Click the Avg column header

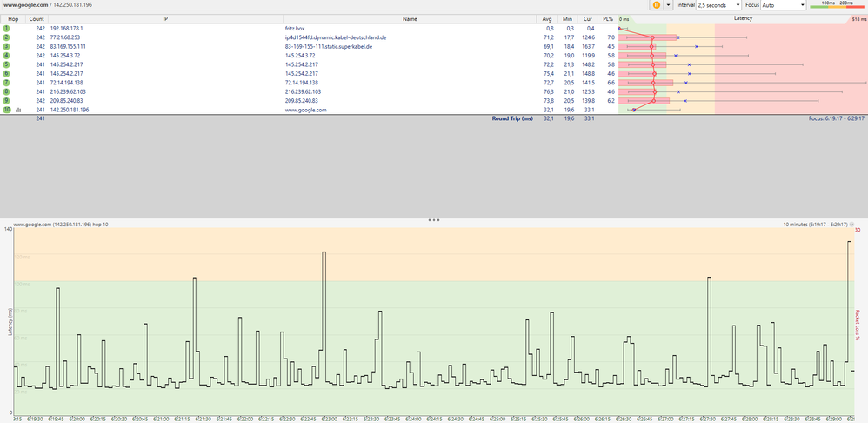click(x=546, y=19)
